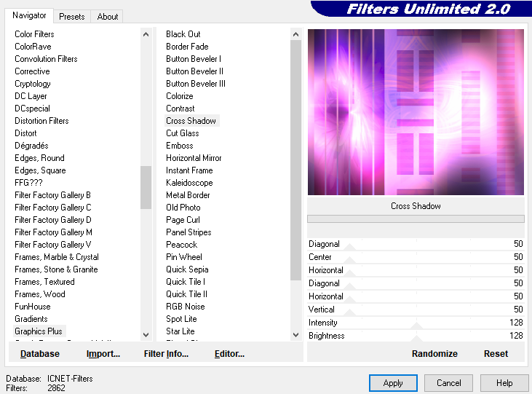532x394 pixels.
Task: Reset the filter parameters
Action: 496,354
